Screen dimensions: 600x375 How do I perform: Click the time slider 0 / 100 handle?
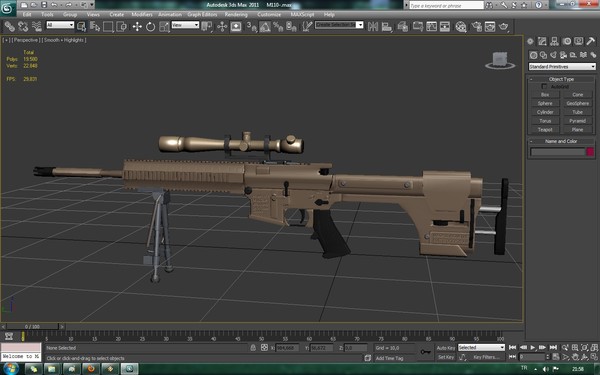pyautogui.click(x=32, y=327)
